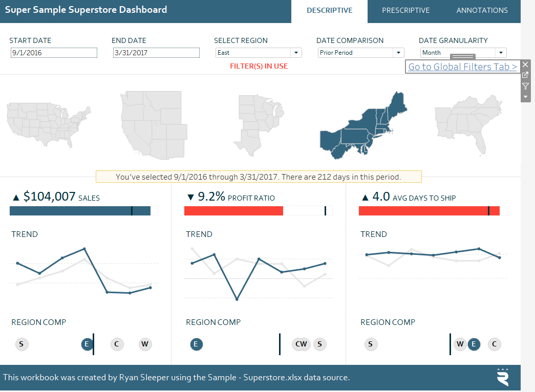Click the up triangle beside $104,007 sales
The height and width of the screenshot is (392, 535).
(16, 197)
